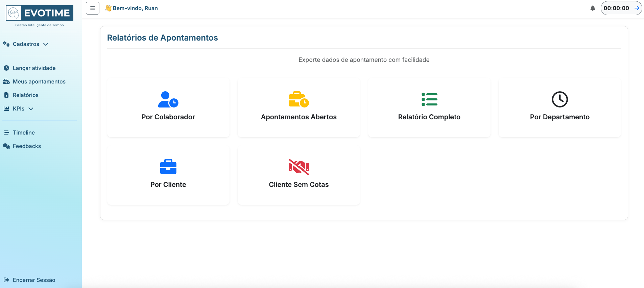Click the blue briefcase Por Cliente icon

coord(168,167)
